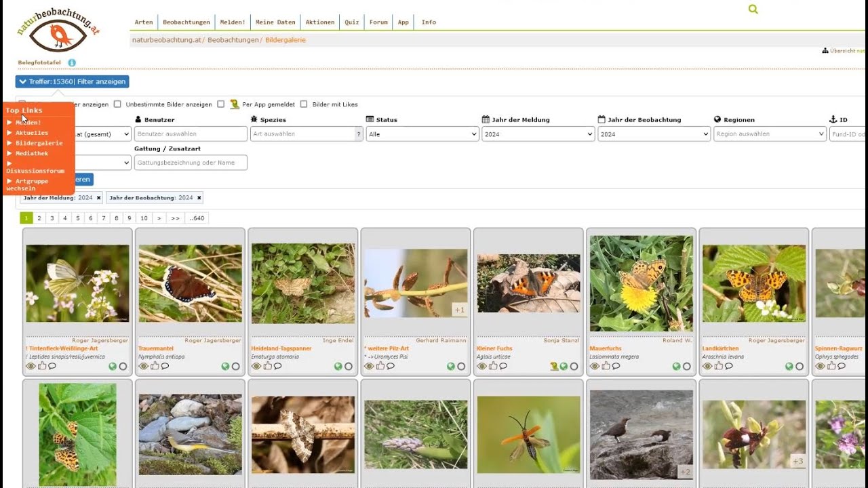Click the eye icon on Heideland-Tagspanner card
The height and width of the screenshot is (488, 868).
(x=256, y=366)
